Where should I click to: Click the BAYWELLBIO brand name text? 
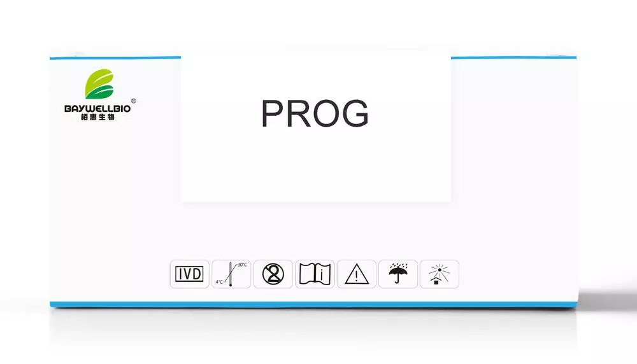click(97, 109)
